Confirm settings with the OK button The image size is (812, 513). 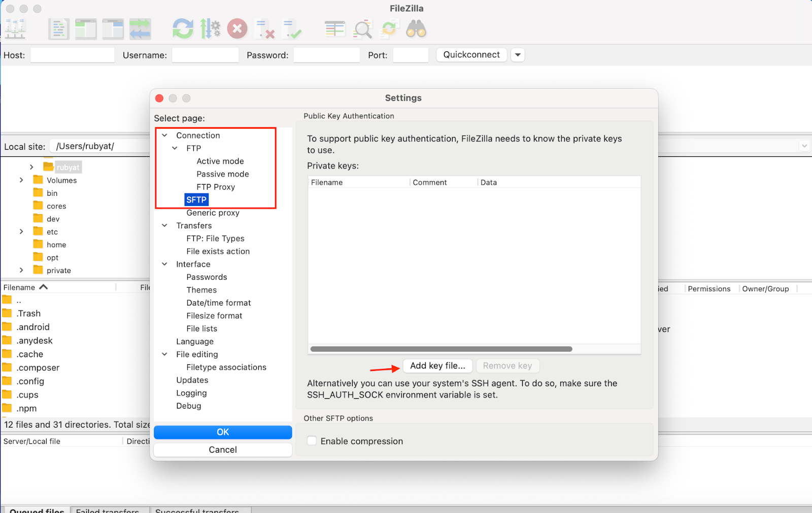[223, 432]
